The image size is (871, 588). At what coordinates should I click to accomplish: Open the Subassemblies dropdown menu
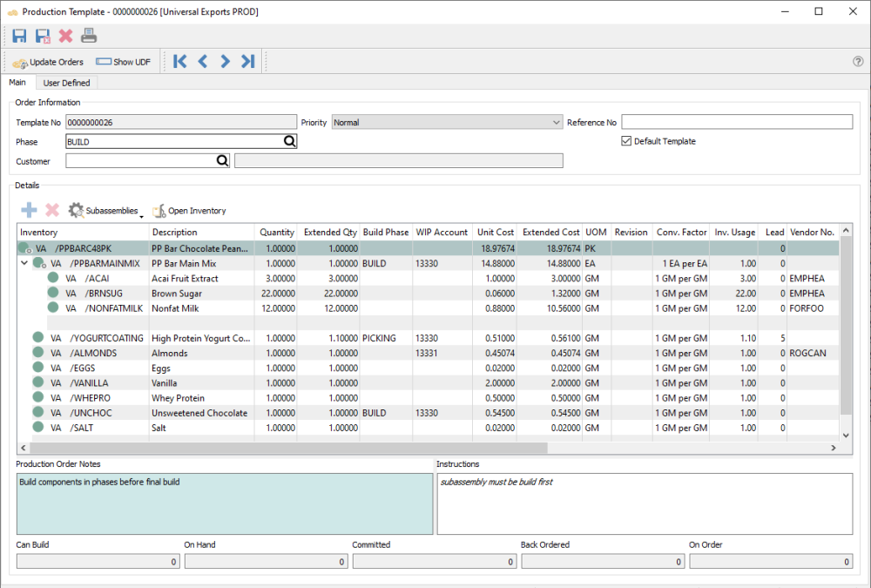pyautogui.click(x=106, y=211)
